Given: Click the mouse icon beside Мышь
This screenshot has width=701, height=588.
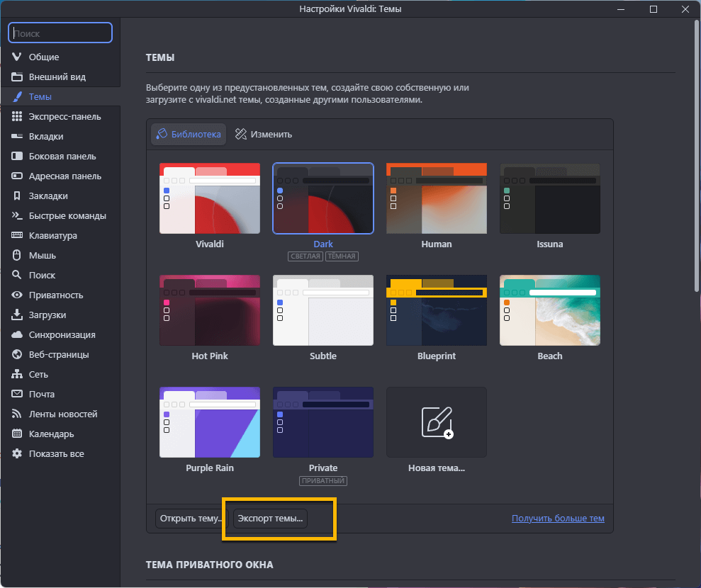Looking at the screenshot, I should [16, 255].
